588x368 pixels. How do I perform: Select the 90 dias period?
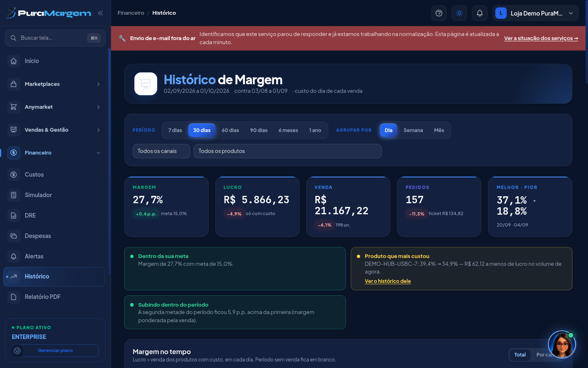259,130
